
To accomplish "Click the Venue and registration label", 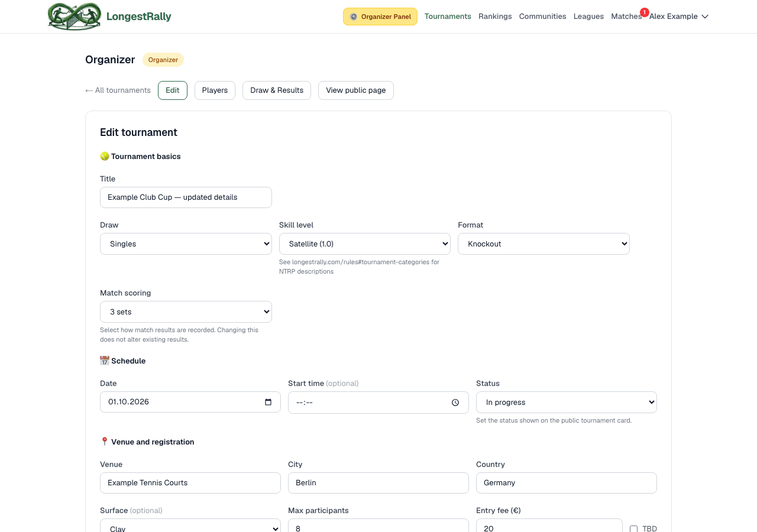I will [147, 442].
